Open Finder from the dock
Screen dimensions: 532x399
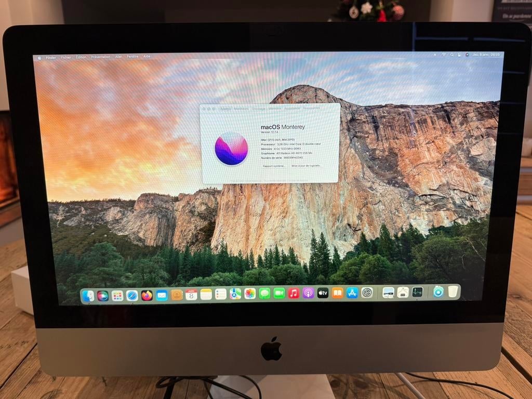click(88, 296)
